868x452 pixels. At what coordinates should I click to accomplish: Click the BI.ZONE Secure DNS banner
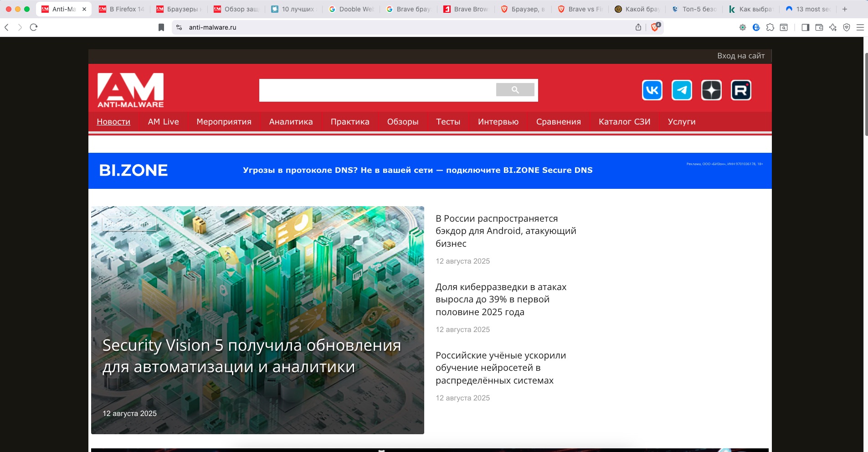click(x=430, y=171)
